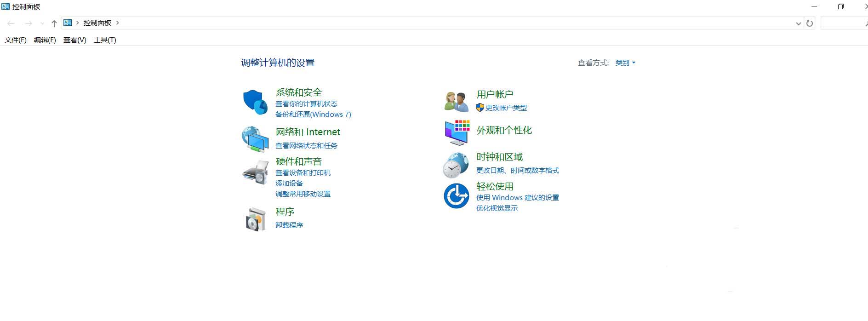Open the 用户帐户 heading link
The image size is (868, 321).
tap(495, 94)
